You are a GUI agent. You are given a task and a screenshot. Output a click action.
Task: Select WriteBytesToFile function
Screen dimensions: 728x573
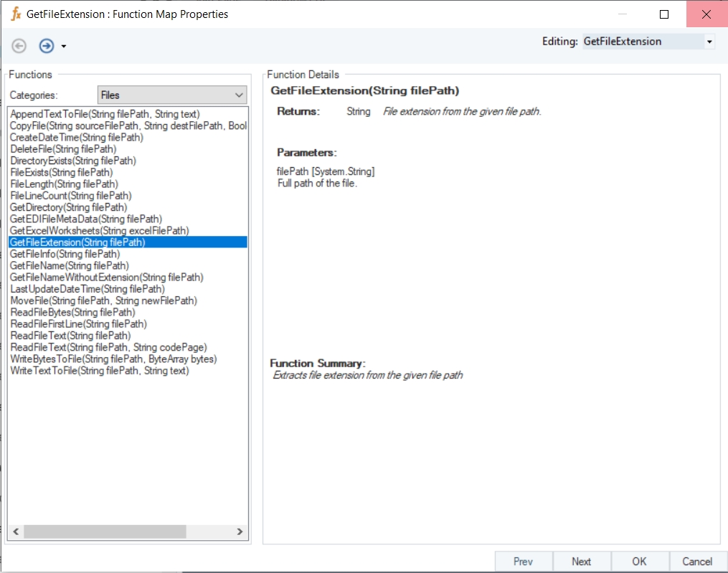(x=113, y=359)
